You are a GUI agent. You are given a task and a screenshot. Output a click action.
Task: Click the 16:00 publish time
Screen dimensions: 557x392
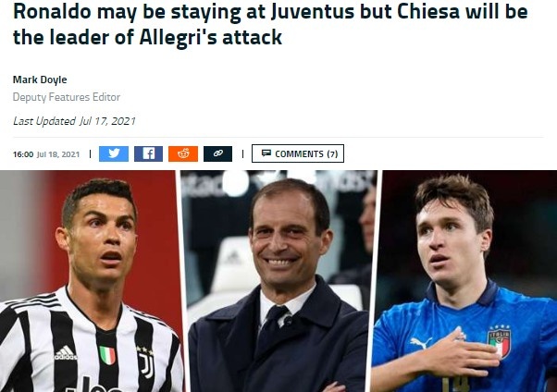tap(23, 154)
